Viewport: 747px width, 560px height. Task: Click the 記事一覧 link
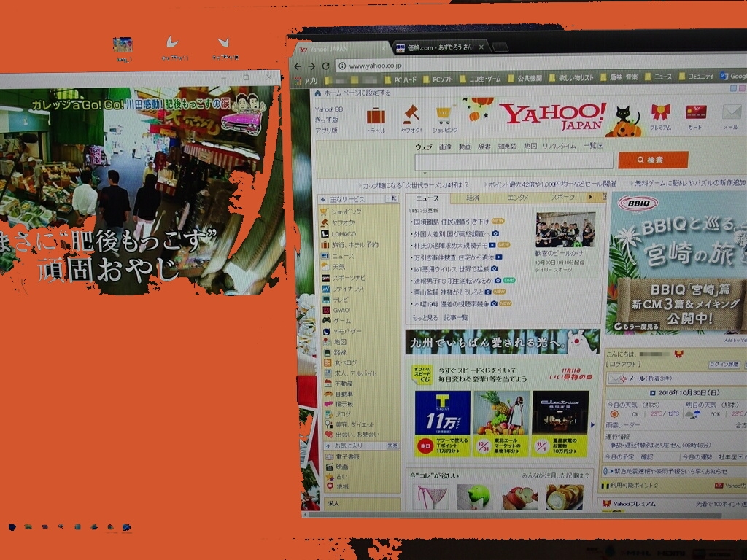[456, 317]
